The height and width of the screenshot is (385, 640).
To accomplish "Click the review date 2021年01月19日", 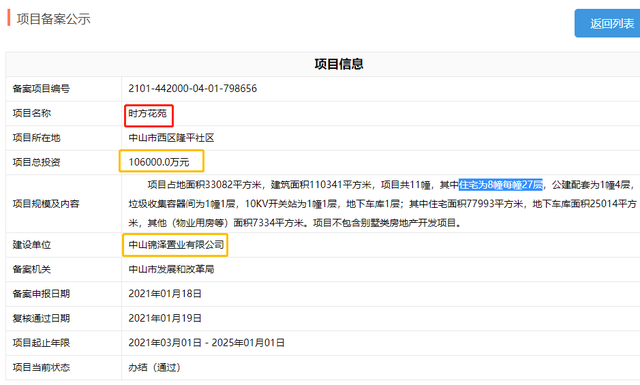I will pyautogui.click(x=165, y=318).
